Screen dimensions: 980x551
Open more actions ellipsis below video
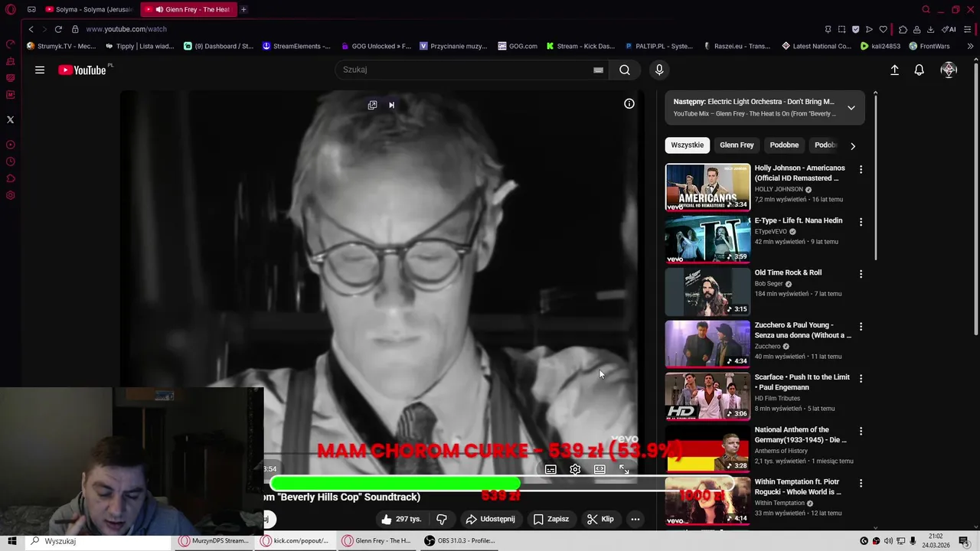point(635,519)
